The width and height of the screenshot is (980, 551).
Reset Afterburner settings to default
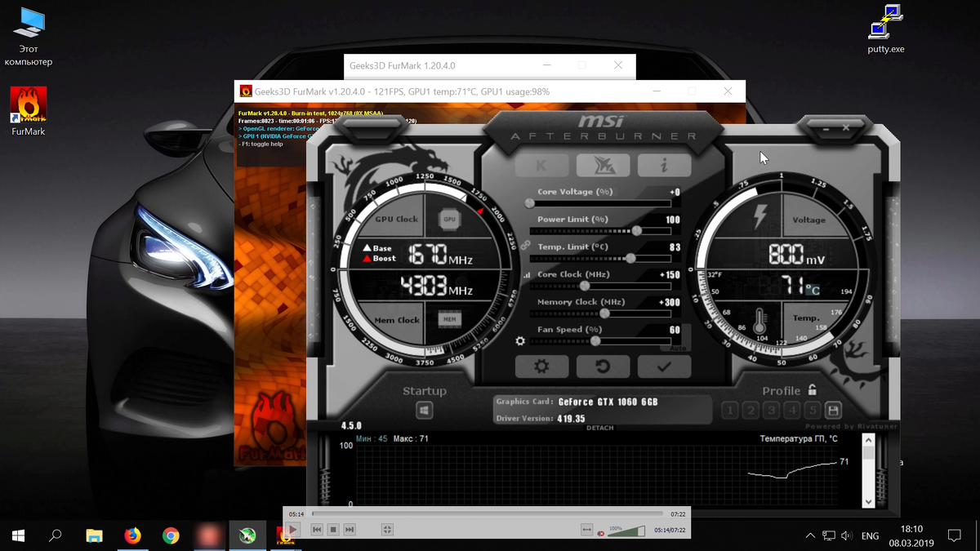tap(603, 367)
